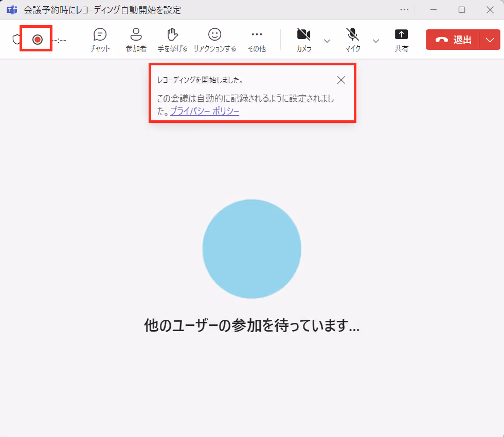The height and width of the screenshot is (437, 504).
Task: Turn on the カメラ camera
Action: pyautogui.click(x=304, y=40)
